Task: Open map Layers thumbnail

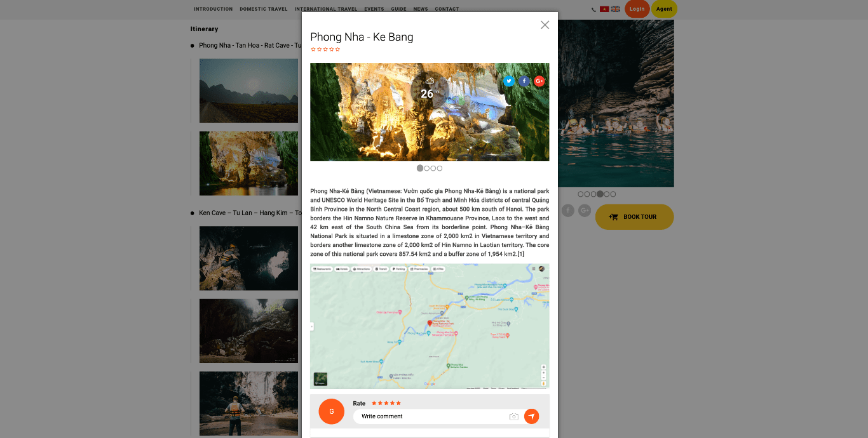Action: coord(320,379)
